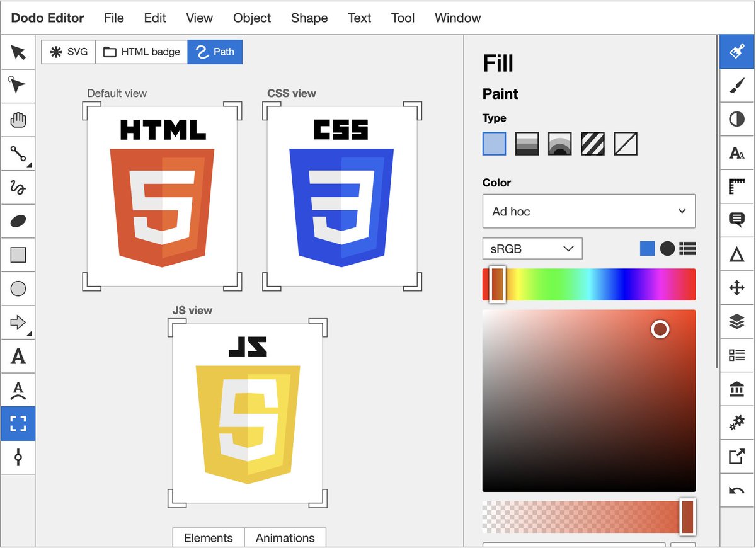Open the layers stack panel

point(737,322)
